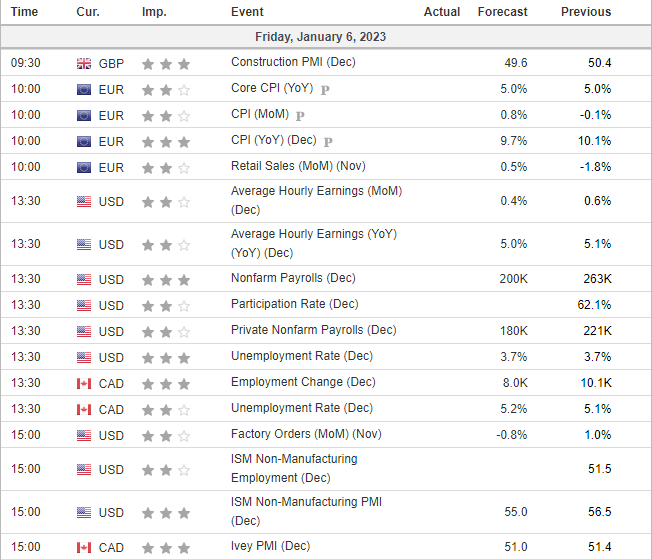Click the Forecast column header
This screenshot has height=560, width=652.
tap(502, 12)
